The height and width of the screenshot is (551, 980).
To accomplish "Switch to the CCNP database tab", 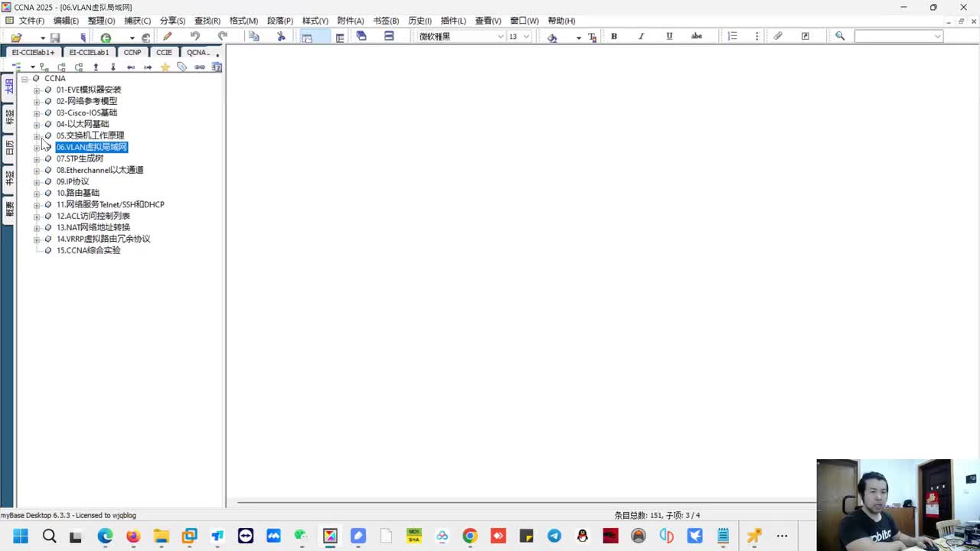I will pyautogui.click(x=132, y=53).
